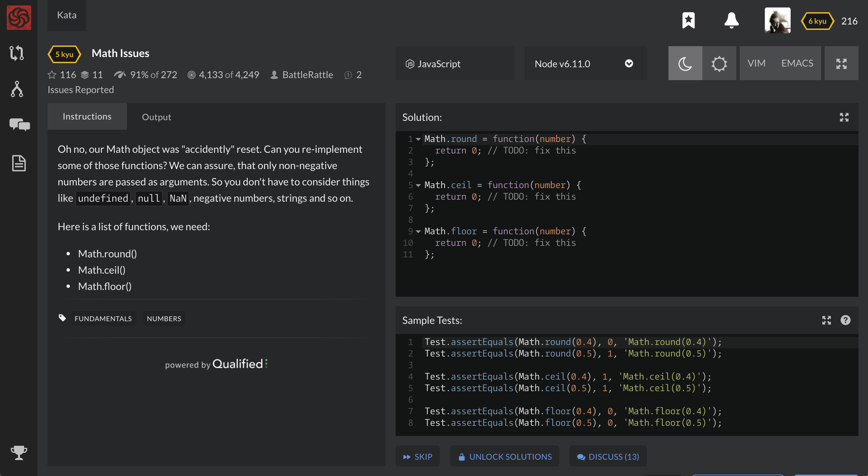
Task: Open the docs page icon in sidebar
Action: click(19, 163)
